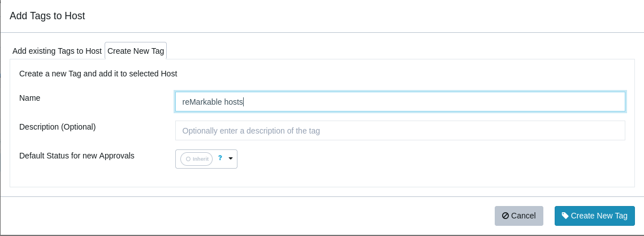Switch to Add existing Tags to Host tab

[x=57, y=51]
